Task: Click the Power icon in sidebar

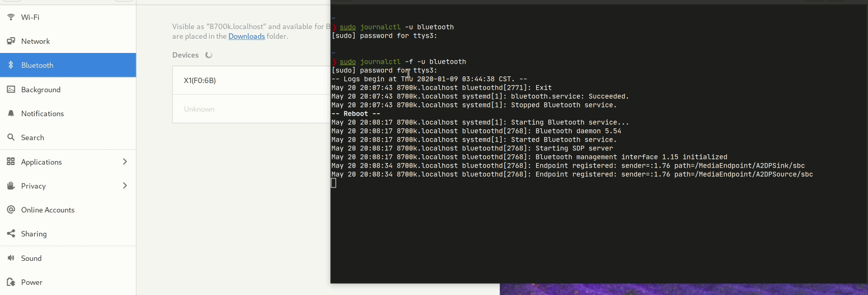Action: (11, 282)
